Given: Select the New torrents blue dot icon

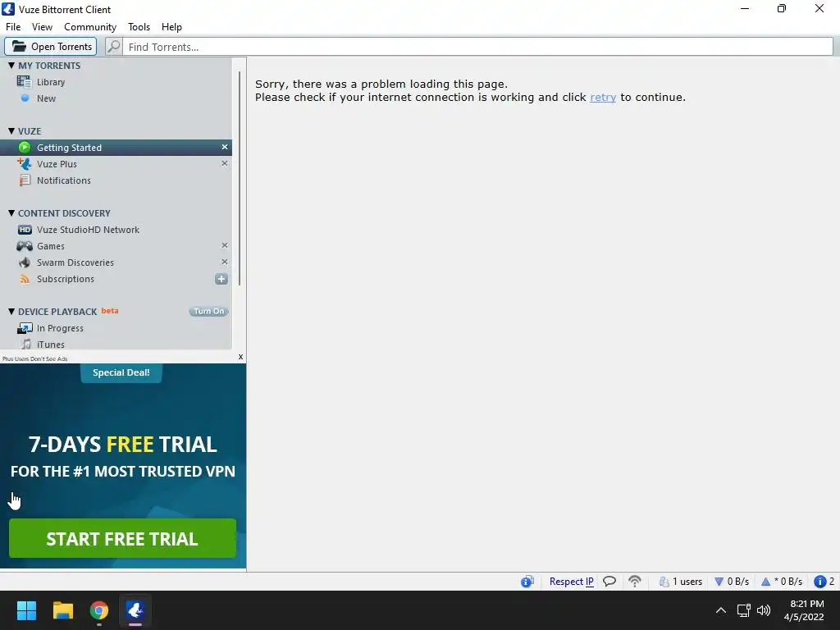Looking at the screenshot, I should pyautogui.click(x=25, y=98).
